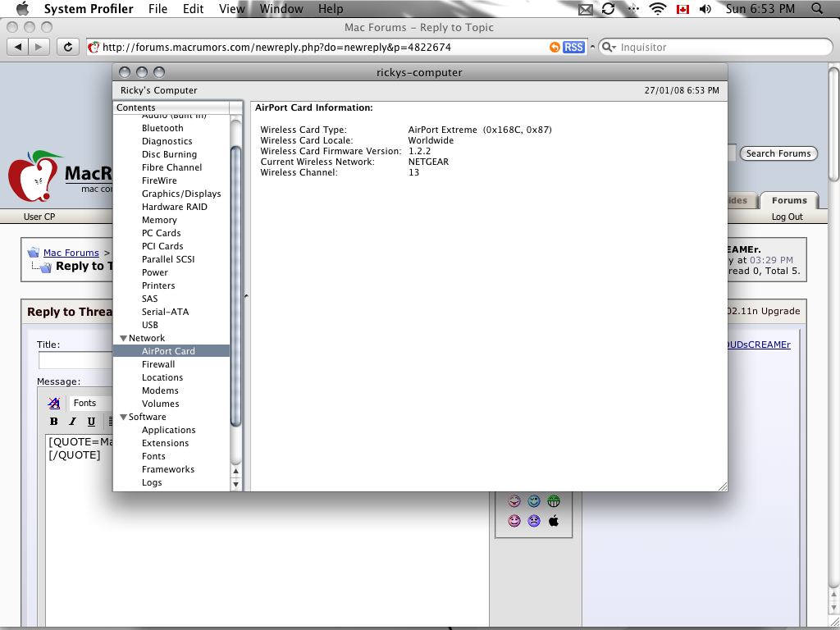The width and height of the screenshot is (840, 630).
Task: Open the File menu
Action: (x=158, y=9)
